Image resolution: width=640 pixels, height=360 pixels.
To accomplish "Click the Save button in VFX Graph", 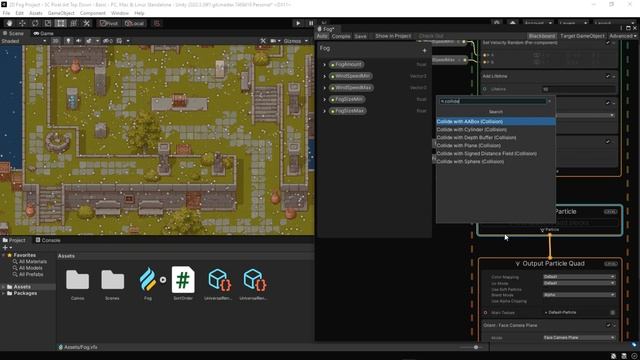I will point(360,36).
